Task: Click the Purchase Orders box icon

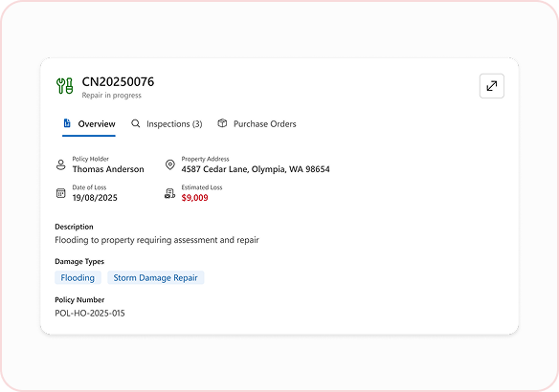Action: [x=222, y=123]
